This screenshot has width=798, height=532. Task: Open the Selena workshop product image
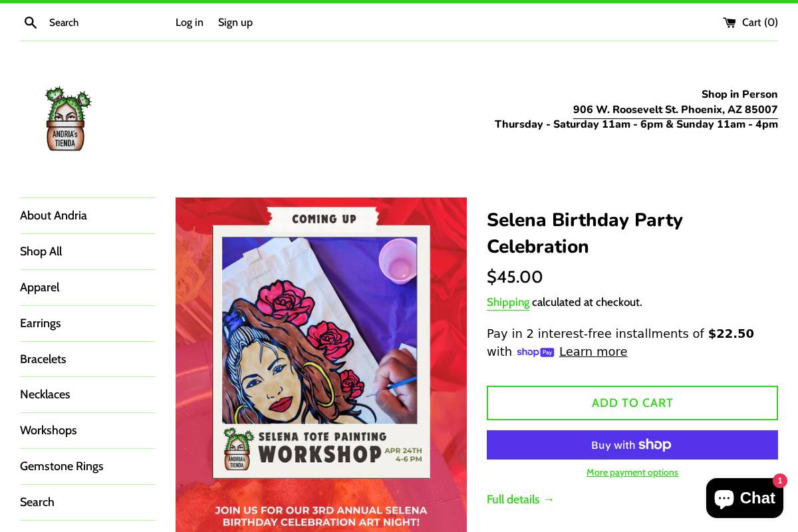(321, 364)
